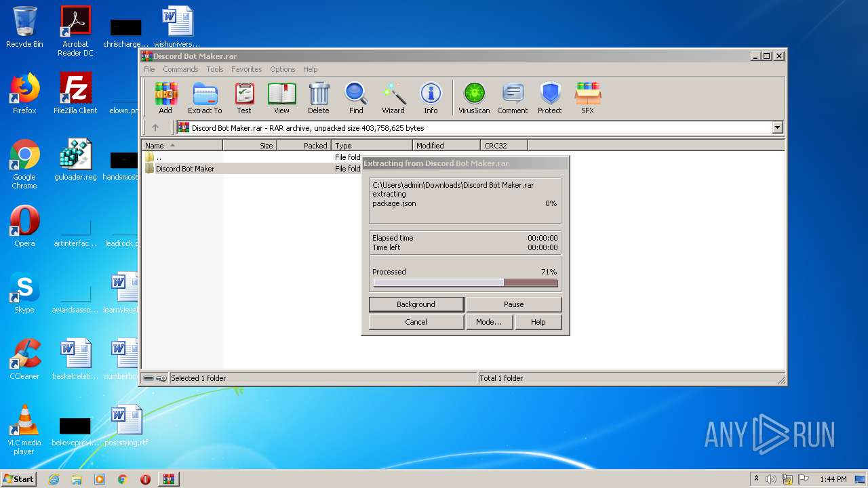Click the status bar drive/key icon
The width and height of the screenshot is (868, 488).
coord(155,378)
